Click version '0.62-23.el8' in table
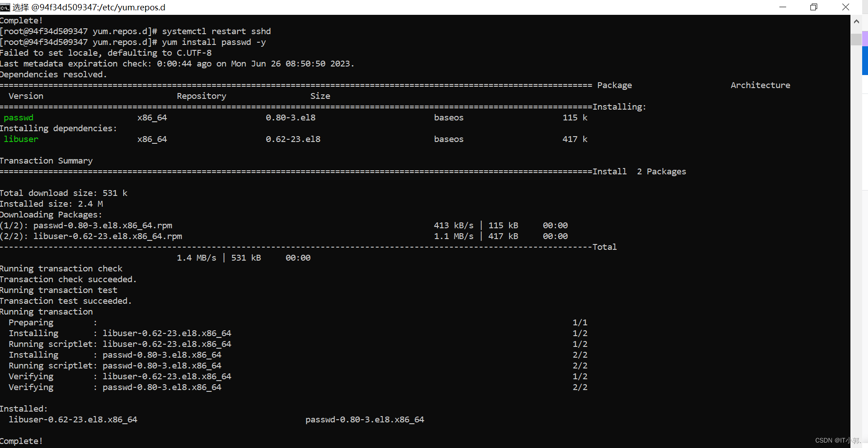 coord(293,139)
